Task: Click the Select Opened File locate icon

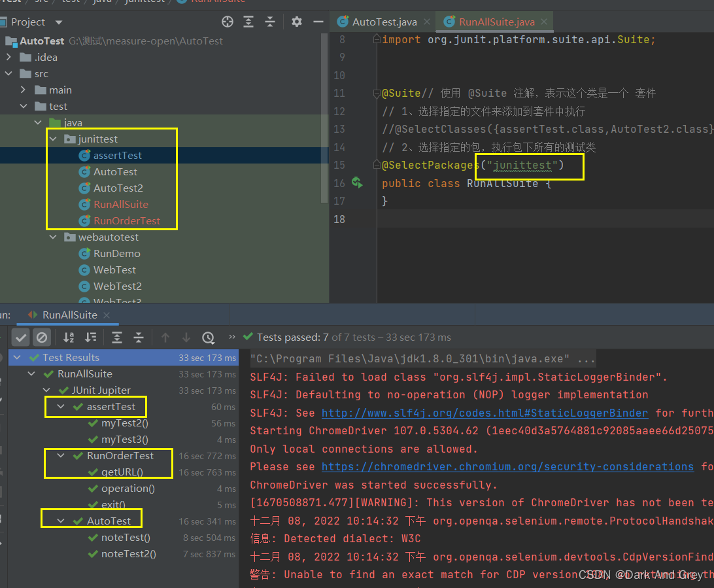Action: pyautogui.click(x=228, y=22)
